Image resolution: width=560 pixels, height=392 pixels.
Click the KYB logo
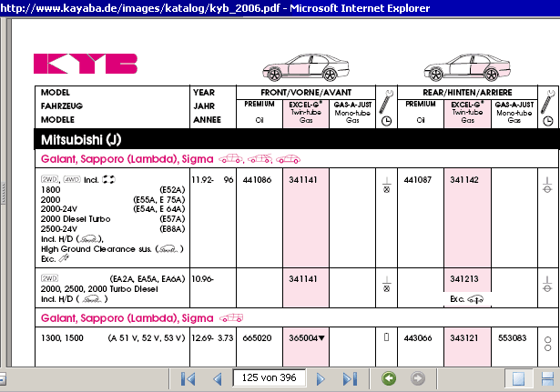[x=86, y=63]
